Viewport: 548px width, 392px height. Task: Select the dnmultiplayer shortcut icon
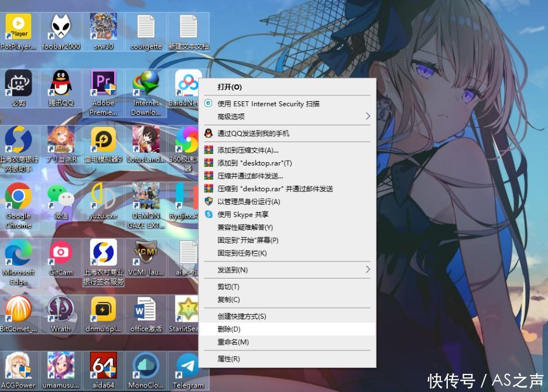[x=104, y=314]
